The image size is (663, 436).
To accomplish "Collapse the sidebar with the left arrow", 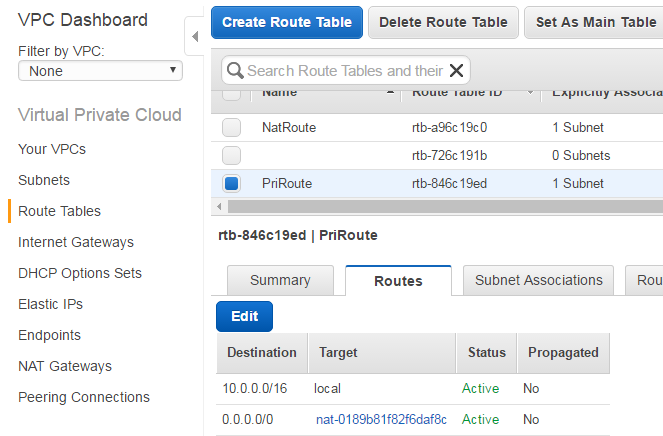I will pyautogui.click(x=194, y=37).
